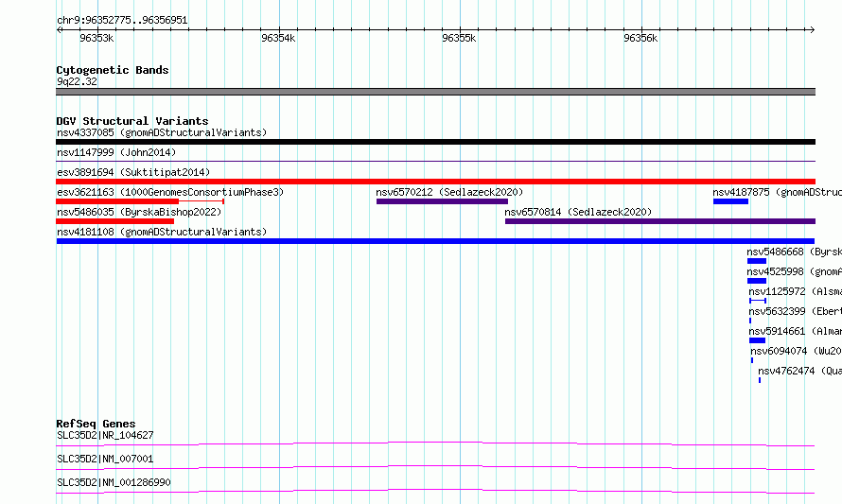This screenshot has height=504, width=842.
Task: Open the esv3891694 (Suktitipat2014) label
Action: tap(133, 172)
